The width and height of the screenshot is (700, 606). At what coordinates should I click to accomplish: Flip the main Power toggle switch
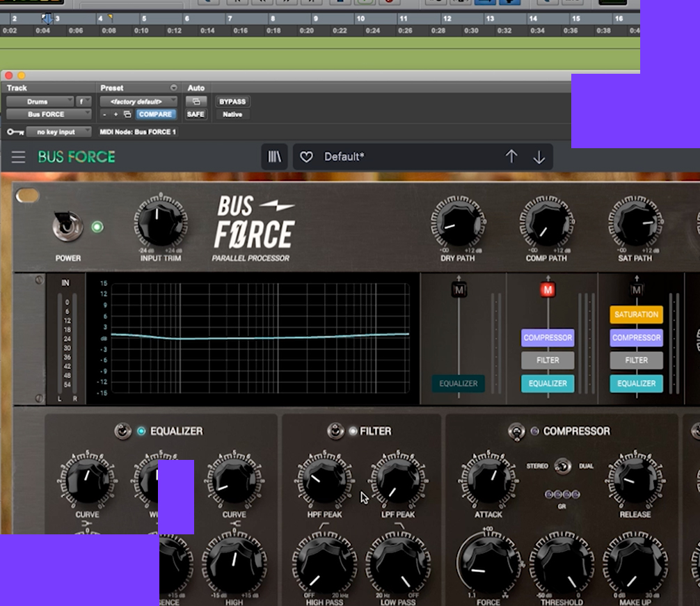point(68,225)
